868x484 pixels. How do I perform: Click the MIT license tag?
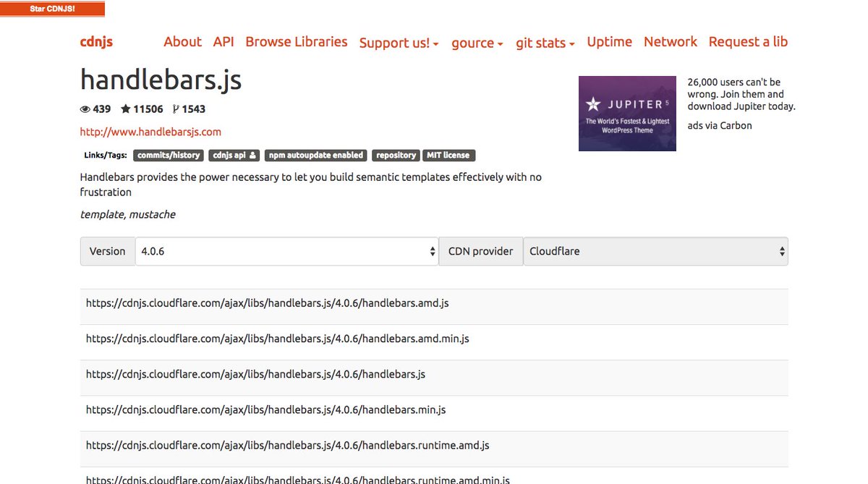tap(448, 155)
